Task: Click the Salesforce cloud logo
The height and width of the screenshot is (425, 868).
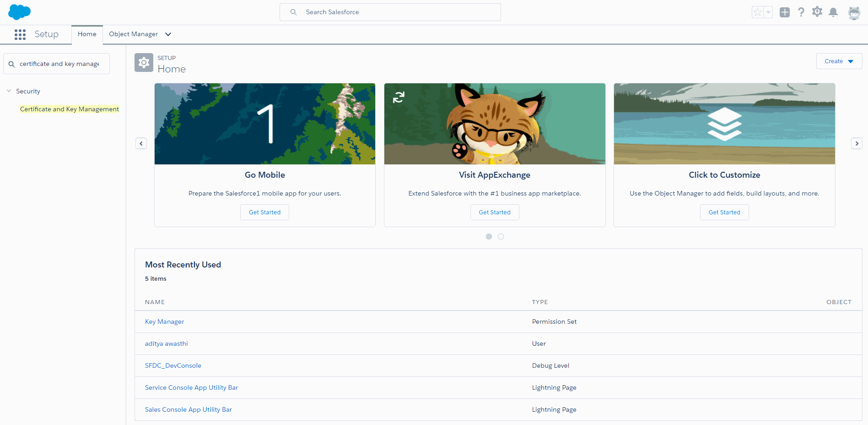Action: (19, 12)
